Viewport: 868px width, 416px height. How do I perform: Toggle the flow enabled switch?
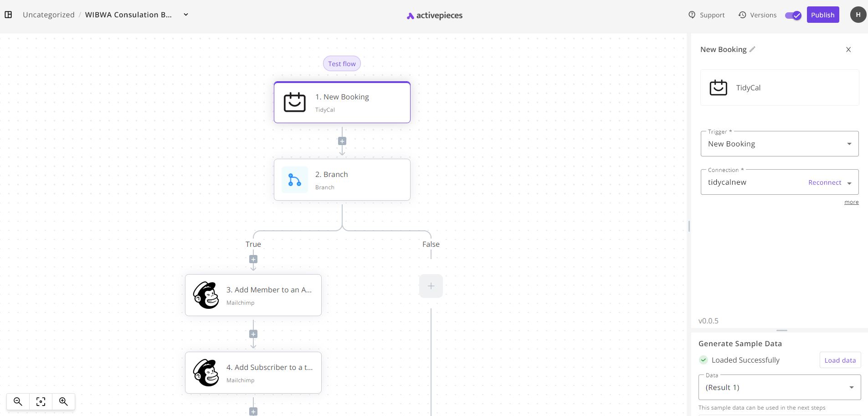click(793, 15)
